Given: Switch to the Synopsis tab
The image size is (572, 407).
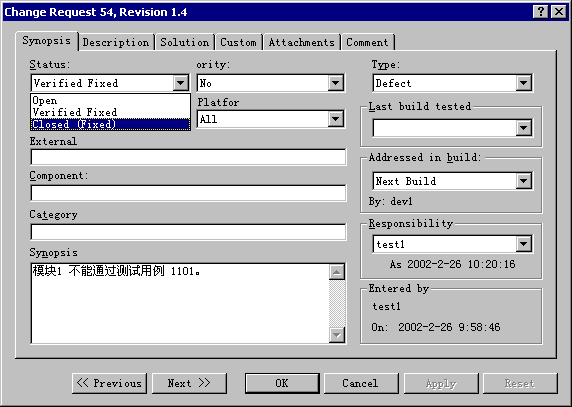Looking at the screenshot, I should coord(47,41).
